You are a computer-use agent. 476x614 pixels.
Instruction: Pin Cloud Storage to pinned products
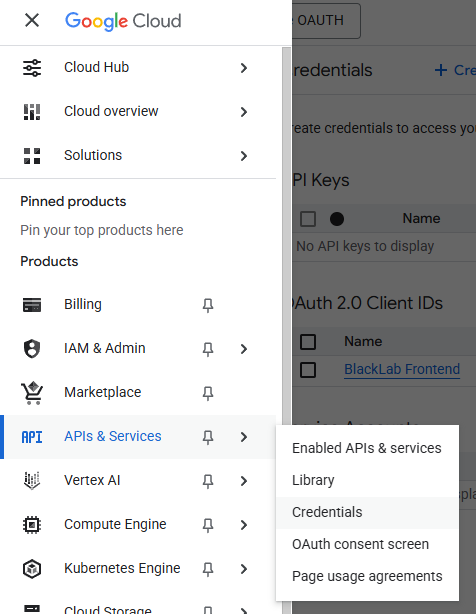point(208,610)
